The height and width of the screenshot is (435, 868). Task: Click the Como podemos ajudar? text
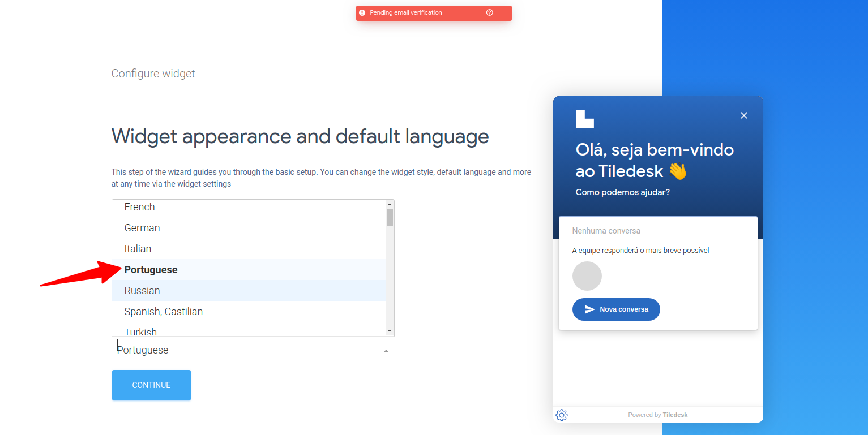623,192
